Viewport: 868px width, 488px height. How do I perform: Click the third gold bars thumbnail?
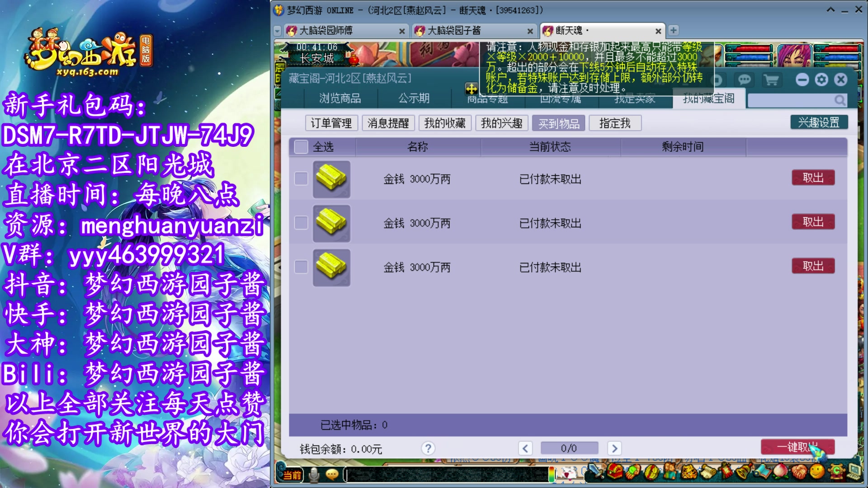point(331,267)
